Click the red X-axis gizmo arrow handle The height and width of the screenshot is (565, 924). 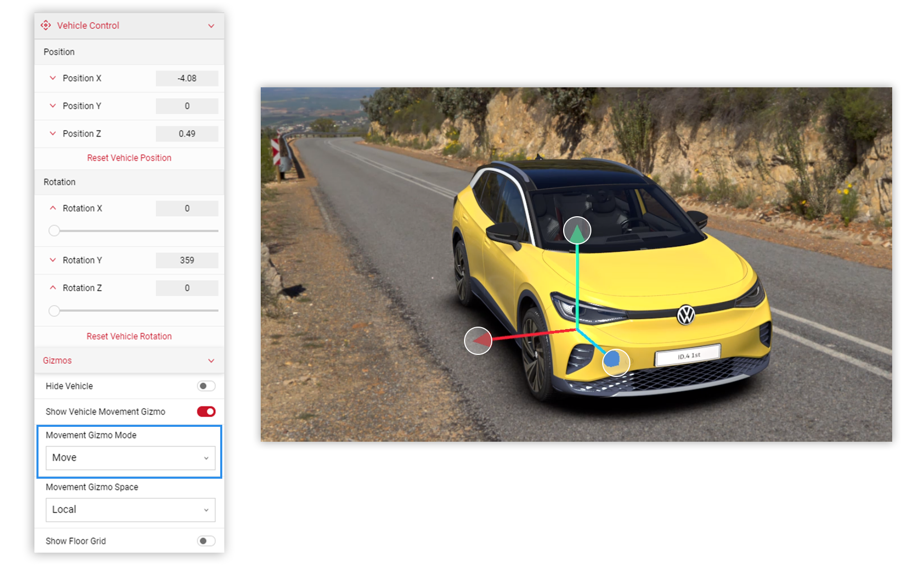(478, 341)
